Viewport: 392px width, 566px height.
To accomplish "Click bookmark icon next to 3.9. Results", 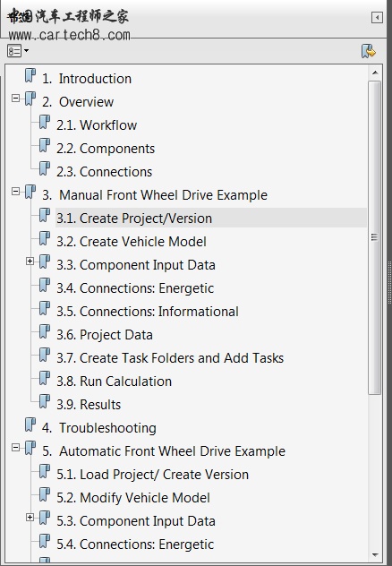I will pyautogui.click(x=45, y=402).
